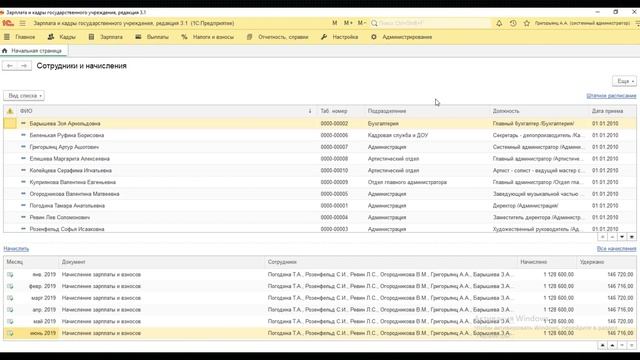The width and height of the screenshot is (640, 360).
Task: Sort by the ФИО column header
Action: pyautogui.click(x=166, y=111)
